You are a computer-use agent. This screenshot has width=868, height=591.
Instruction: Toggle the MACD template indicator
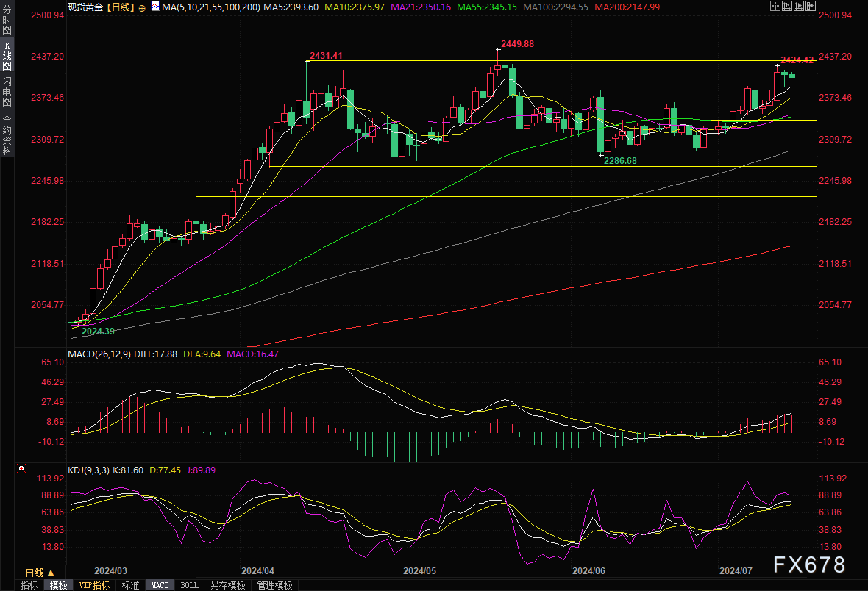tap(160, 585)
